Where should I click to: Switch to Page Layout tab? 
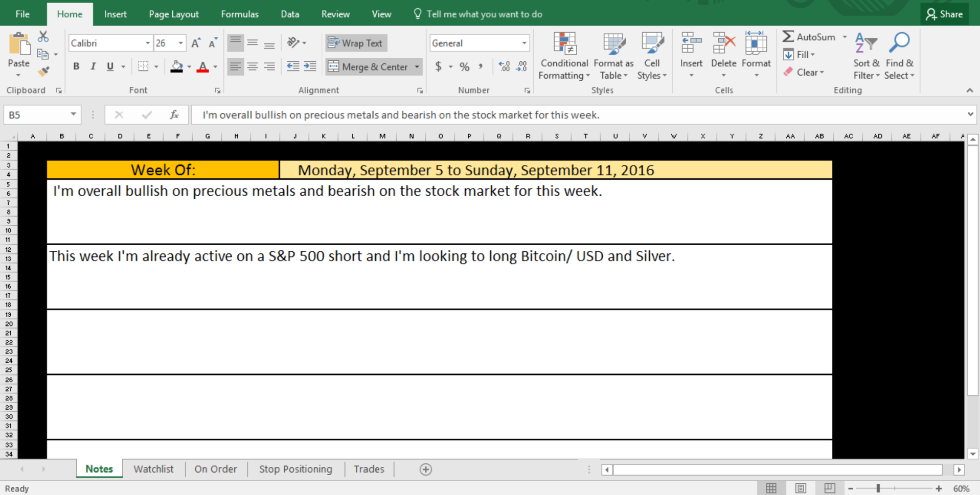[174, 14]
